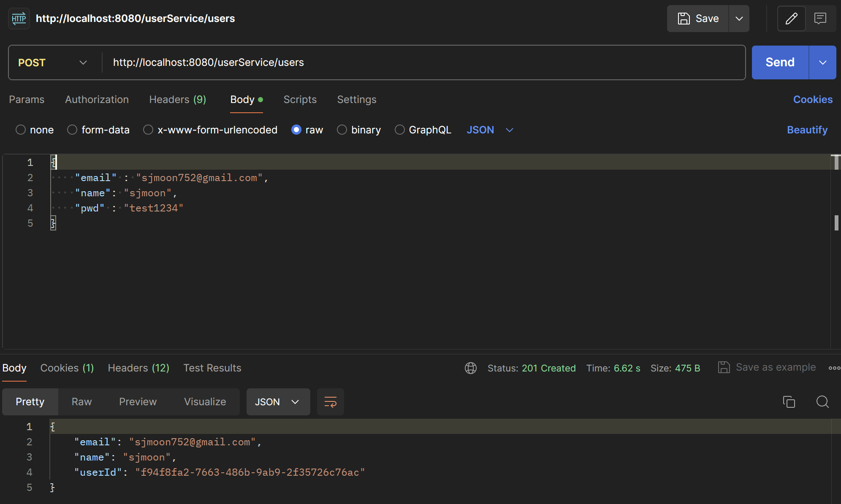Click the request body editor scrollbar
The width and height of the screenshot is (841, 504).
pos(836,222)
